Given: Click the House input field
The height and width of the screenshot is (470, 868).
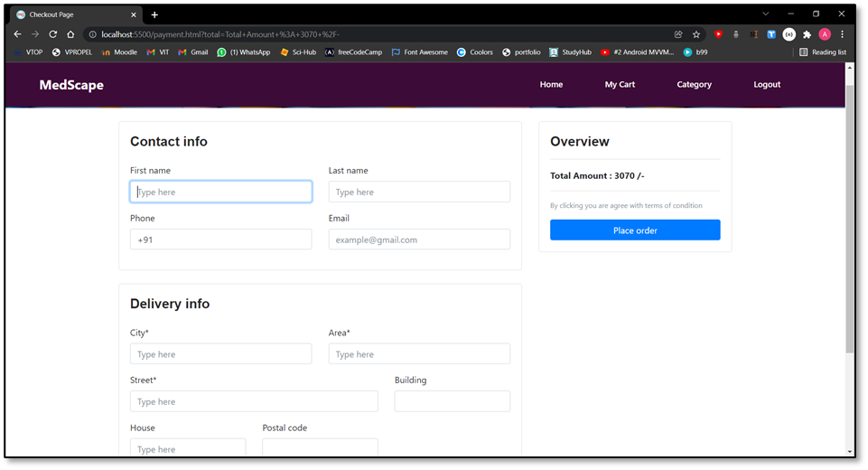Looking at the screenshot, I should pyautogui.click(x=188, y=447).
